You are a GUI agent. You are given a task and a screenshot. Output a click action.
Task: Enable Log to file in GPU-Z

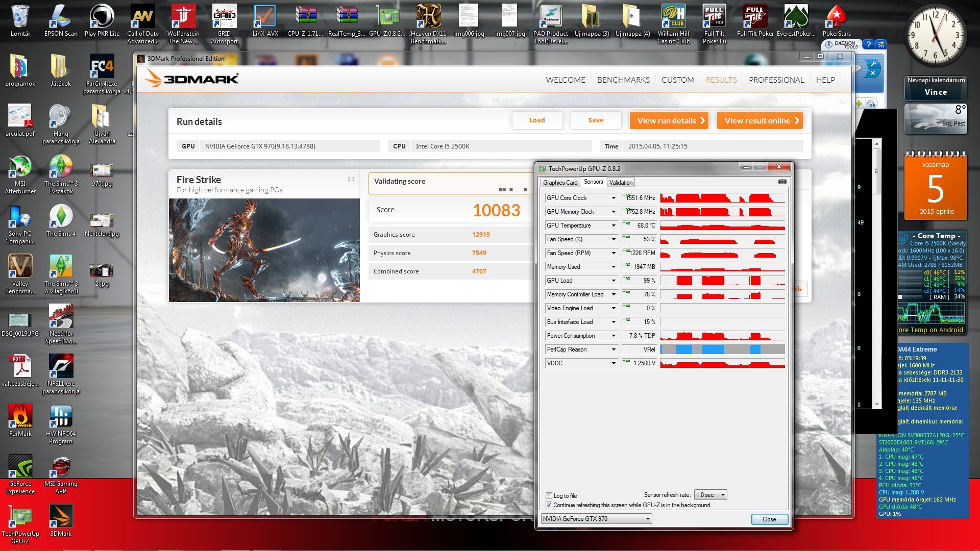tap(549, 495)
